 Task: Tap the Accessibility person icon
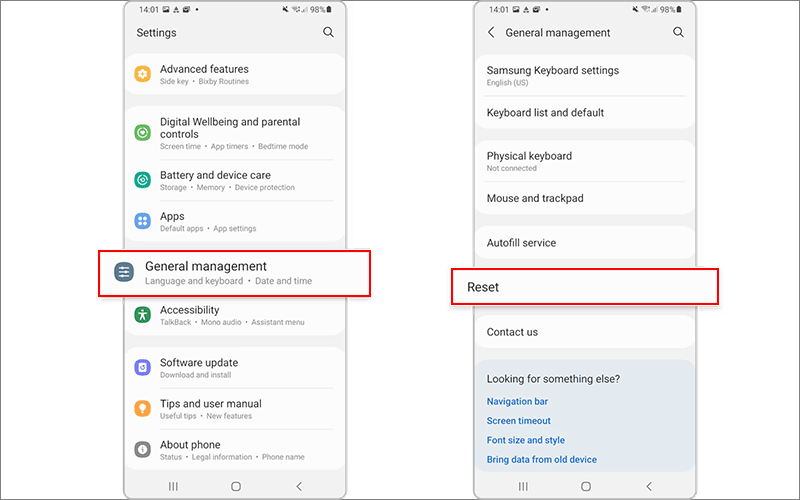coord(142,315)
